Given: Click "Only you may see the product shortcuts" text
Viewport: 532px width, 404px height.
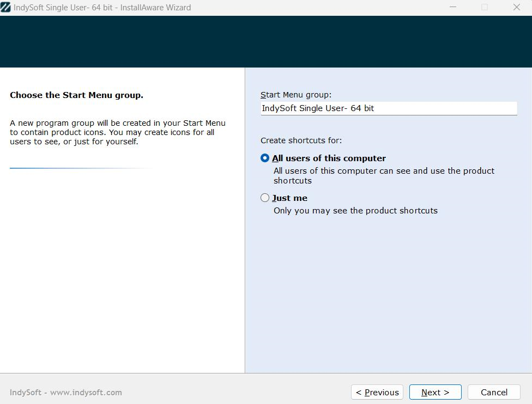Looking at the screenshot, I should [x=355, y=211].
